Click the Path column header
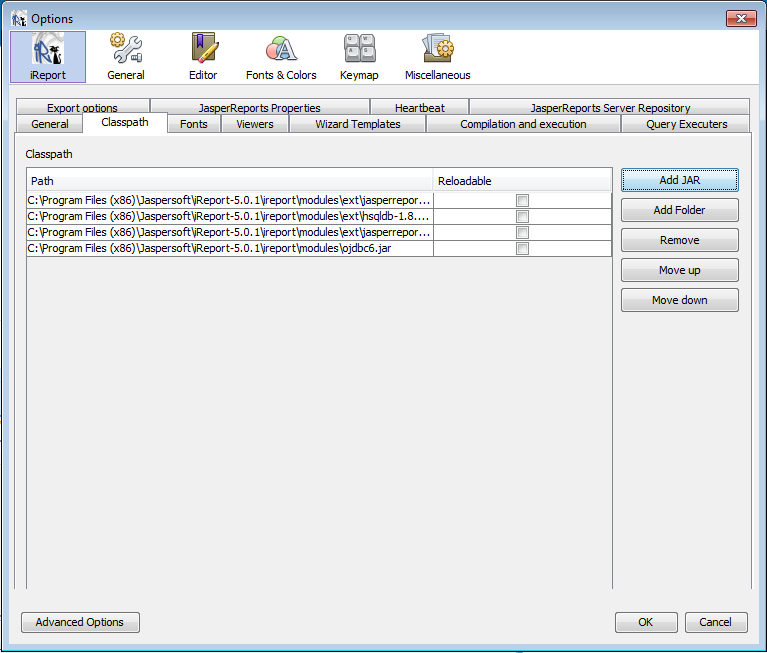This screenshot has height=653, width=767. [x=230, y=181]
